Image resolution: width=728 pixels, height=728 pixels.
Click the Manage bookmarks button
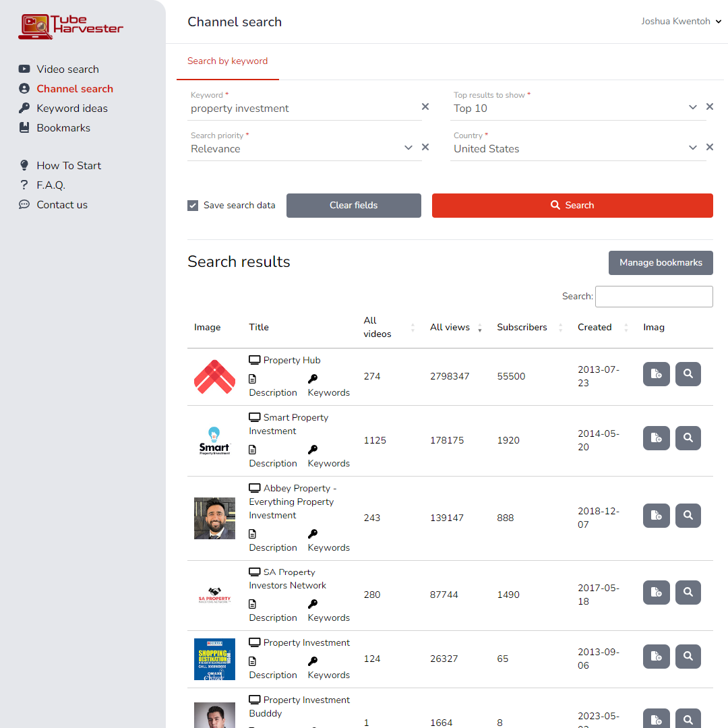tap(661, 263)
